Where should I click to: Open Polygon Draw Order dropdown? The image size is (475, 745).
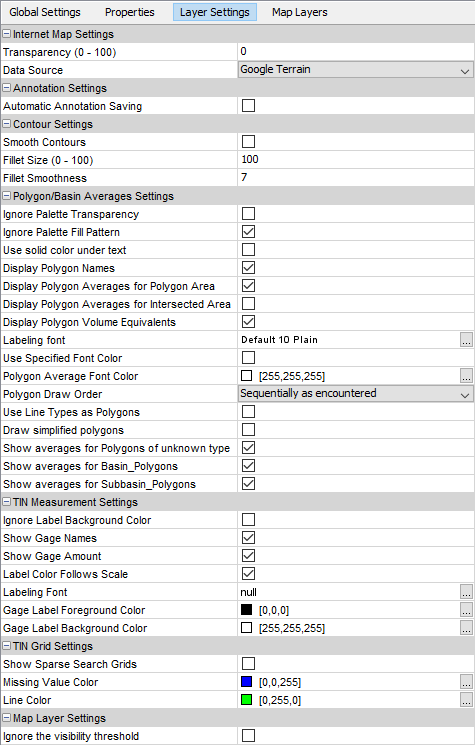355,394
